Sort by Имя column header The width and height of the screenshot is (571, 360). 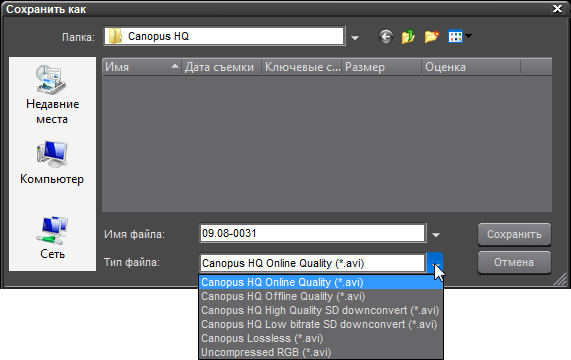(142, 67)
